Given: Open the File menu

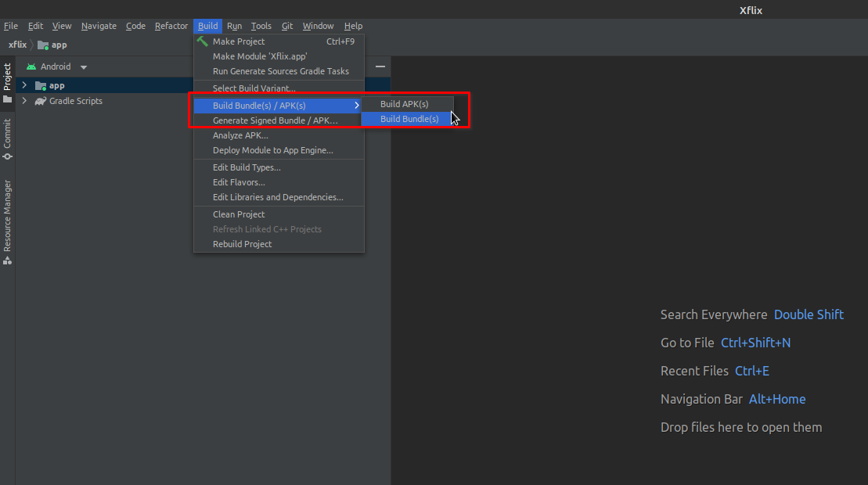Looking at the screenshot, I should pyautogui.click(x=10, y=26).
